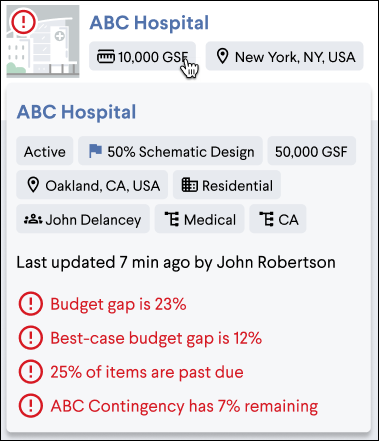Click the 50% Schematic Design chip
Viewport: 379px width, 441px height.
[x=170, y=151]
